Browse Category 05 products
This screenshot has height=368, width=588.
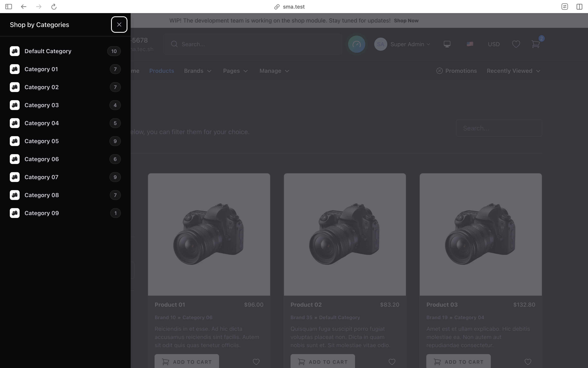click(42, 141)
